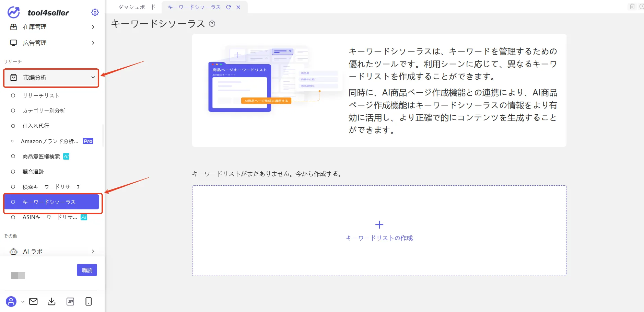Click the 在庫管理 inventory box icon
The height and width of the screenshot is (312, 644).
point(13,27)
